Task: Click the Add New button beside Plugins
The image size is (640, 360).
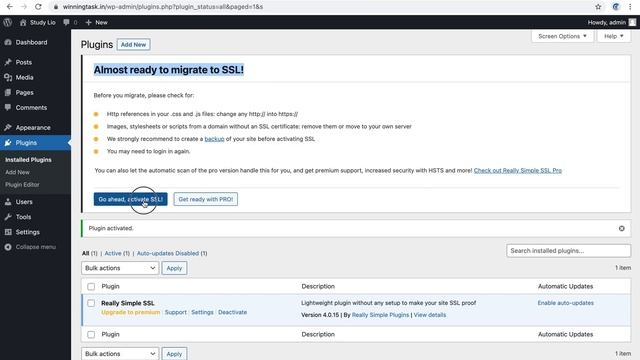Action: point(133,44)
